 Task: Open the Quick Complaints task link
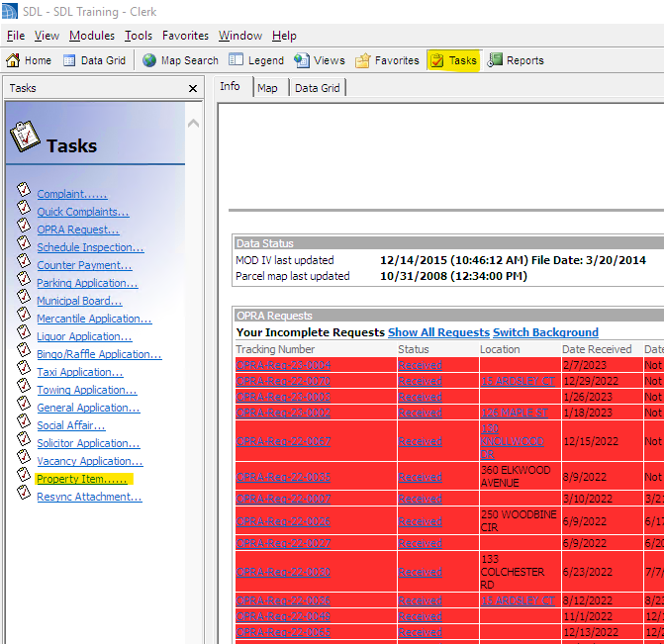(x=83, y=212)
